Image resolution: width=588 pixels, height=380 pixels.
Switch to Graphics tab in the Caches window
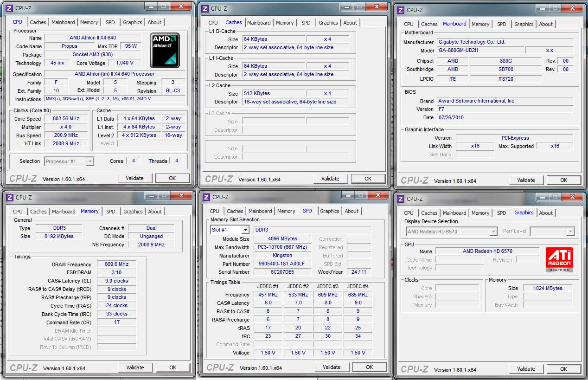point(328,23)
